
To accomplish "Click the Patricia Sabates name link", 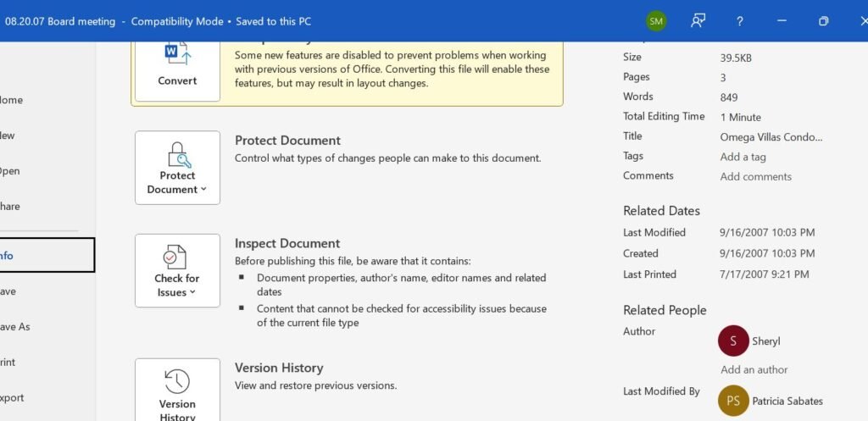I will click(787, 402).
